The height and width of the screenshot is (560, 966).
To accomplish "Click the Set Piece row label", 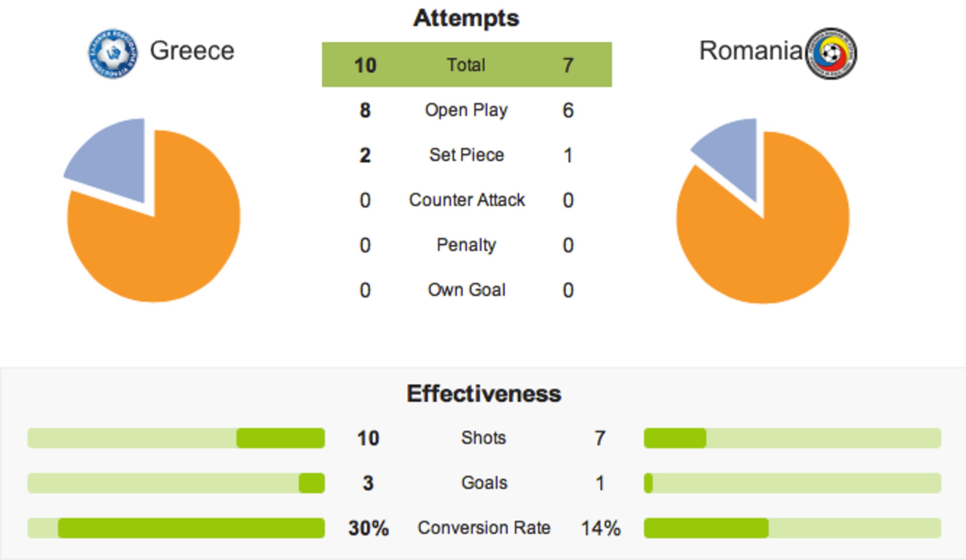I will pos(466,155).
